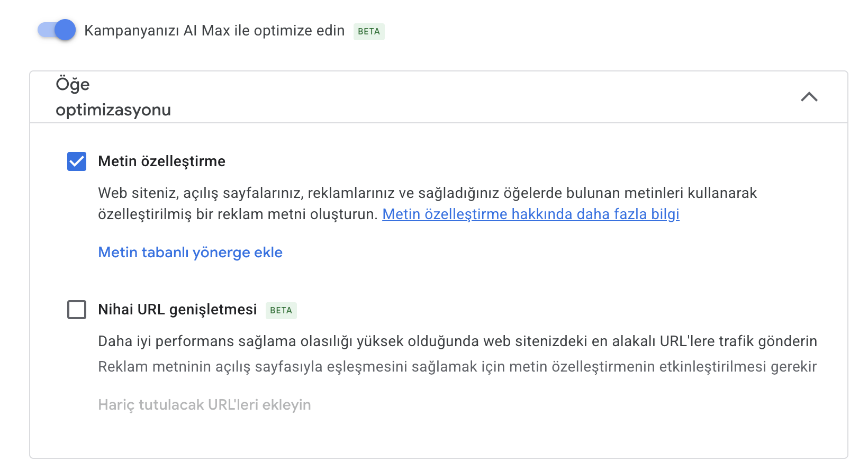Select Metin tabanlı yönerge ekle
Image resolution: width=868 pixels, height=470 pixels.
[189, 252]
